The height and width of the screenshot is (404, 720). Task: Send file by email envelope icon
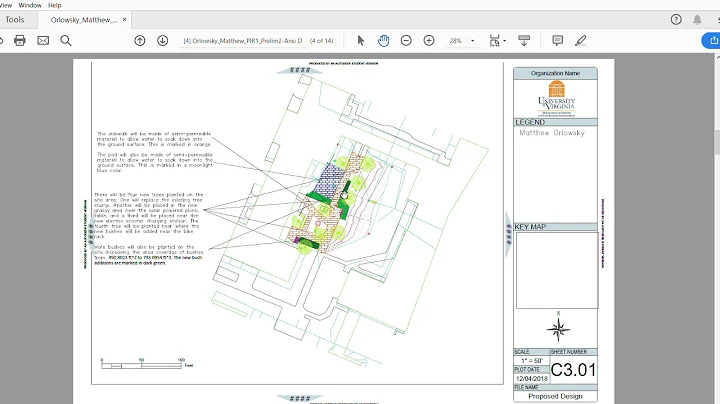point(43,40)
